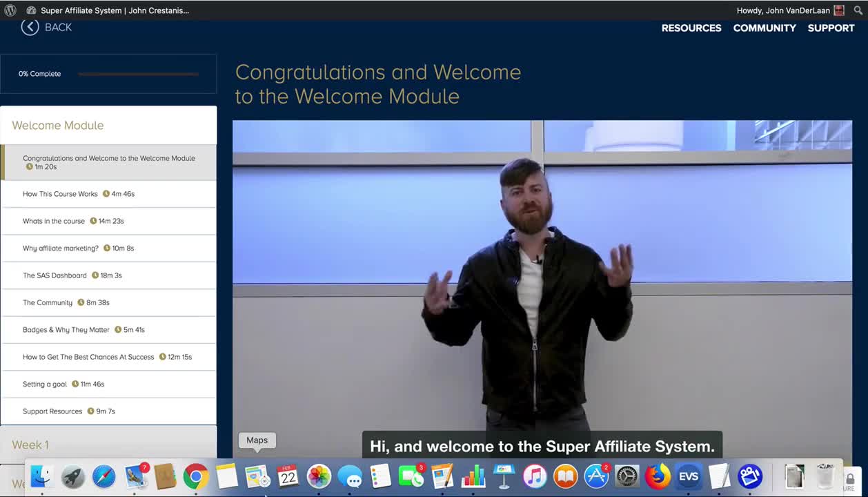Collapse the Welcome Module section
Viewport: 868px width, 497px height.
108,125
